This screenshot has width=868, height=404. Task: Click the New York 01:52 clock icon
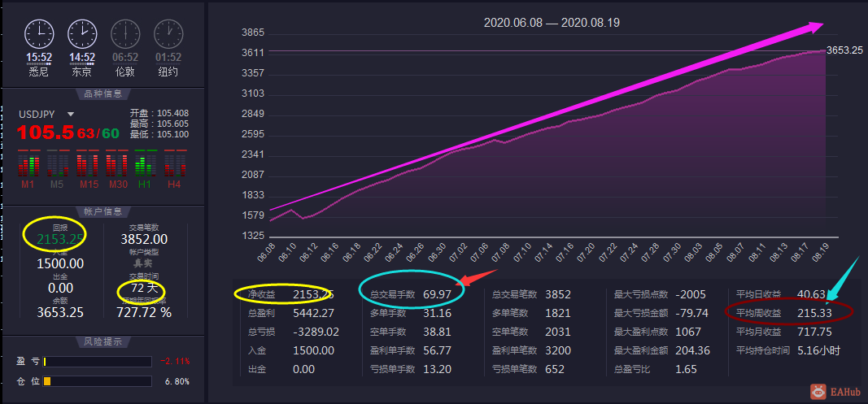[x=168, y=34]
